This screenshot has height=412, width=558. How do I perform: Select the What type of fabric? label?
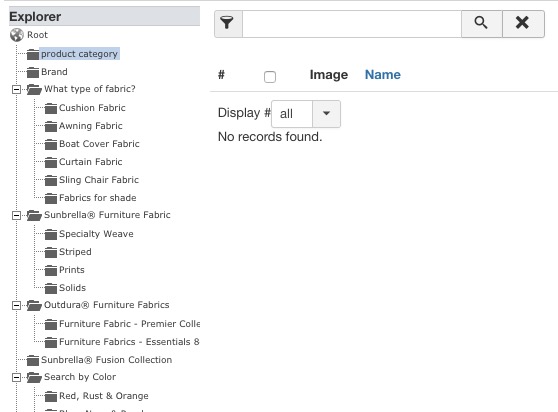point(90,89)
